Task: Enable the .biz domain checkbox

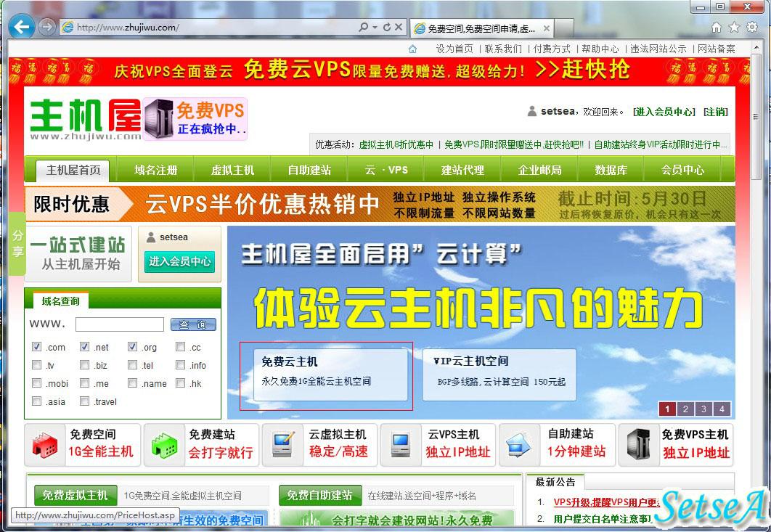Action: click(84, 365)
